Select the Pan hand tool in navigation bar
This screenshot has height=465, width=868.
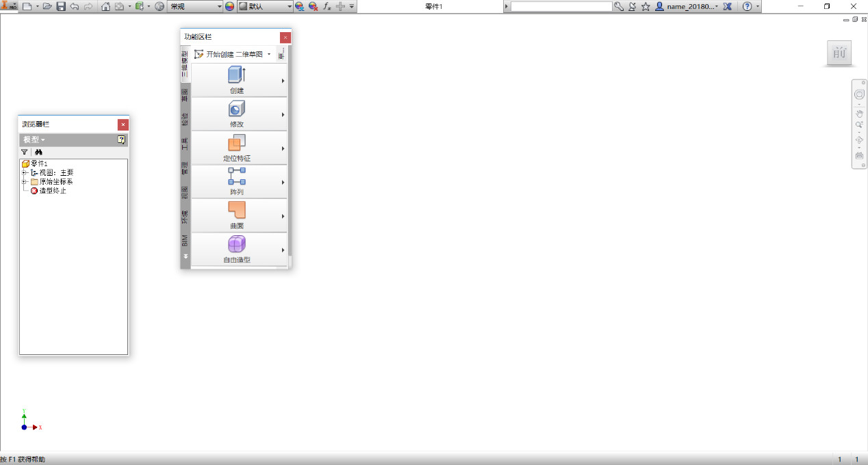pyautogui.click(x=859, y=114)
